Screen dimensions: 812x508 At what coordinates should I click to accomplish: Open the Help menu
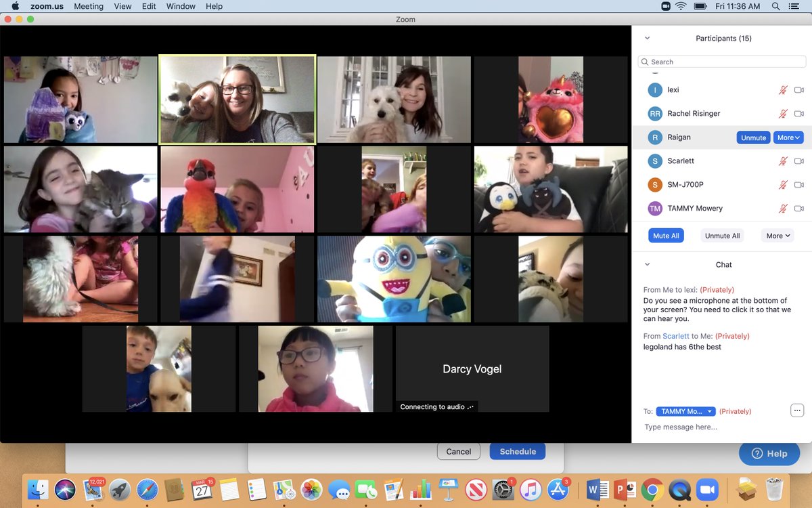(x=214, y=6)
